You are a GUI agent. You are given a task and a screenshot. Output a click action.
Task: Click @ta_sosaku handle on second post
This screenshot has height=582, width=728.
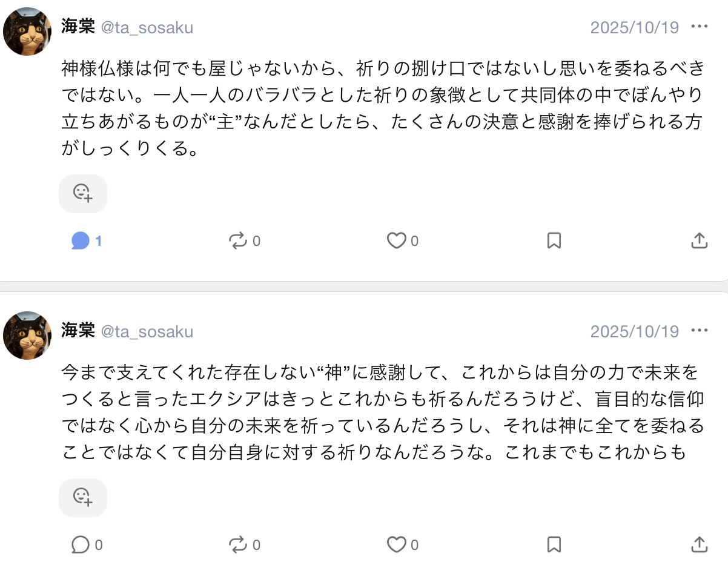(x=147, y=332)
